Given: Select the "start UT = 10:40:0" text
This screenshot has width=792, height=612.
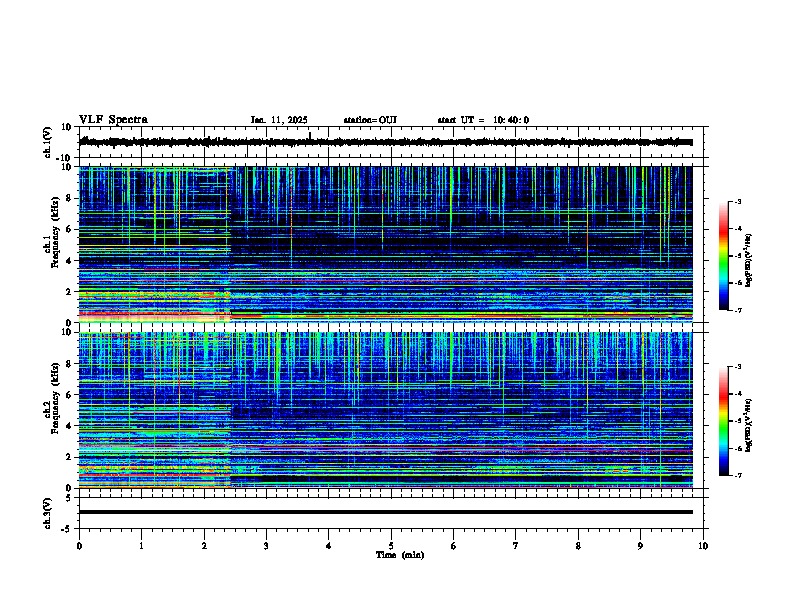Looking at the screenshot, I should click(x=483, y=120).
